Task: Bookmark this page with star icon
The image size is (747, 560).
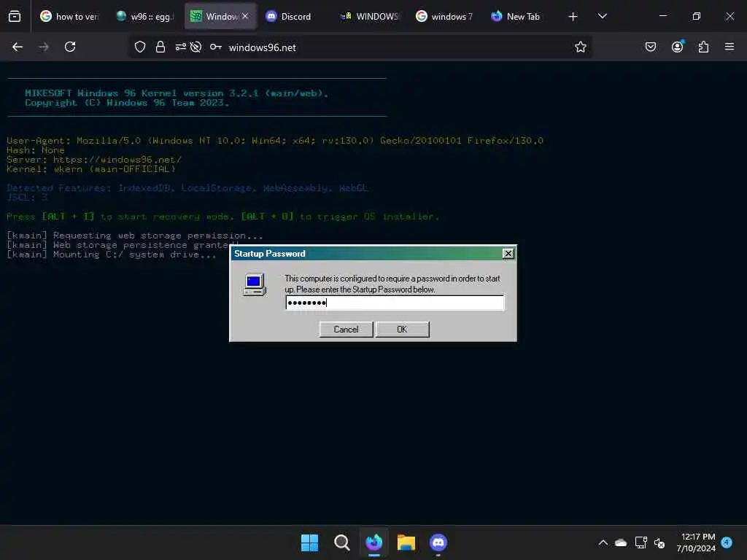Action: point(580,47)
